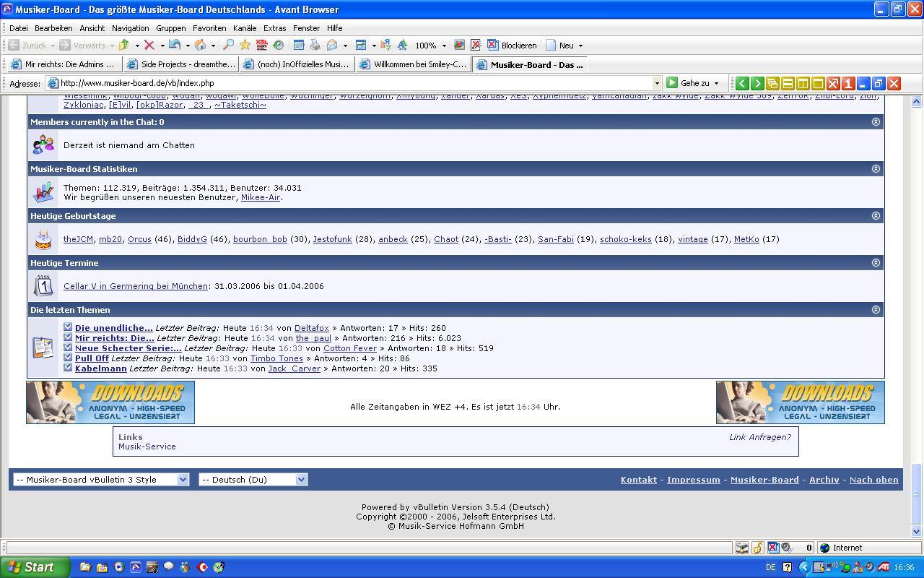Open the Favoriten menu
924x578 pixels.
click(209, 28)
